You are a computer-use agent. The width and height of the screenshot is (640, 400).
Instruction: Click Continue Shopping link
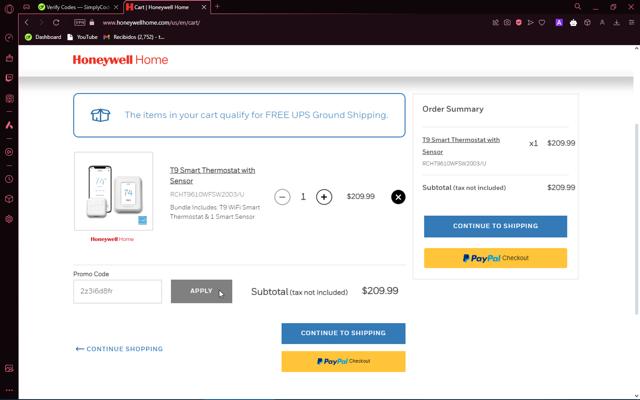point(119,349)
